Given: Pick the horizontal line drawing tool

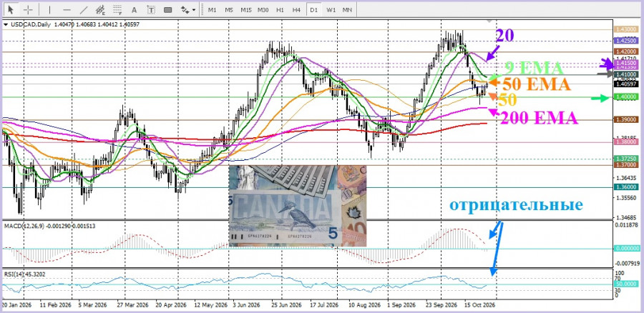Looking at the screenshot, I should (67, 9).
